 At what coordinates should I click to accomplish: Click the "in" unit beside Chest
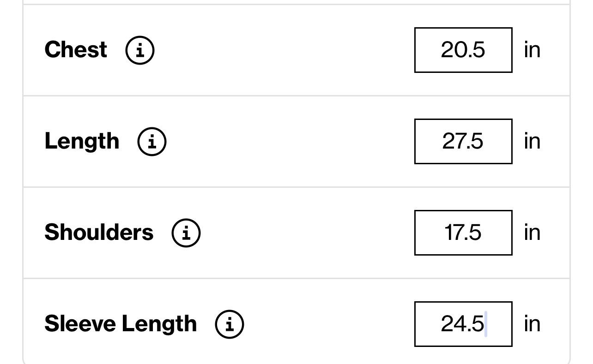coord(532,49)
